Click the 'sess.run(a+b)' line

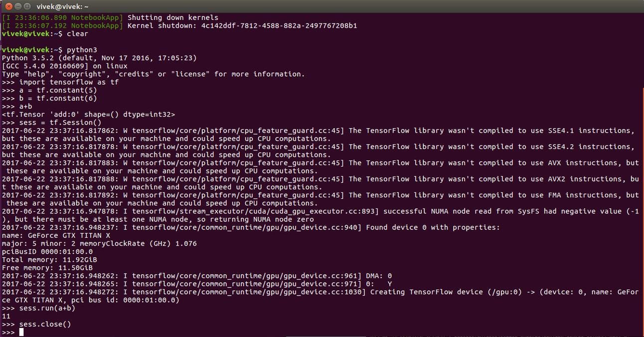39,308
